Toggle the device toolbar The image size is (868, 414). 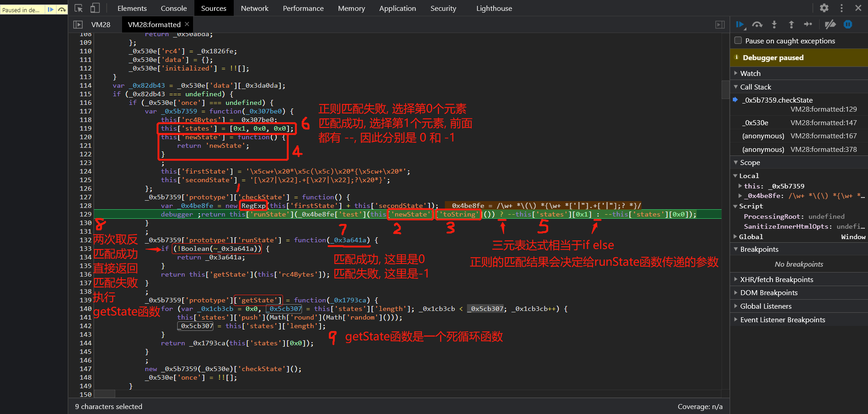click(x=95, y=8)
